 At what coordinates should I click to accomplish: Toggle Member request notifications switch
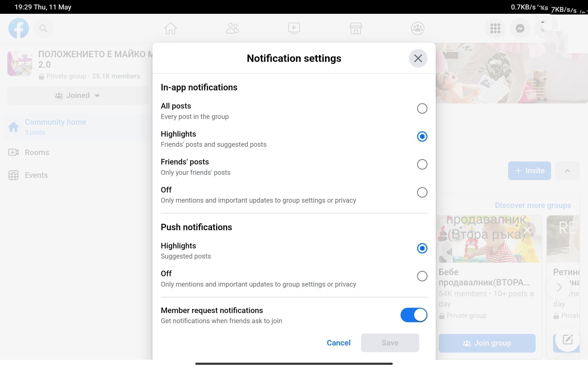coord(413,315)
